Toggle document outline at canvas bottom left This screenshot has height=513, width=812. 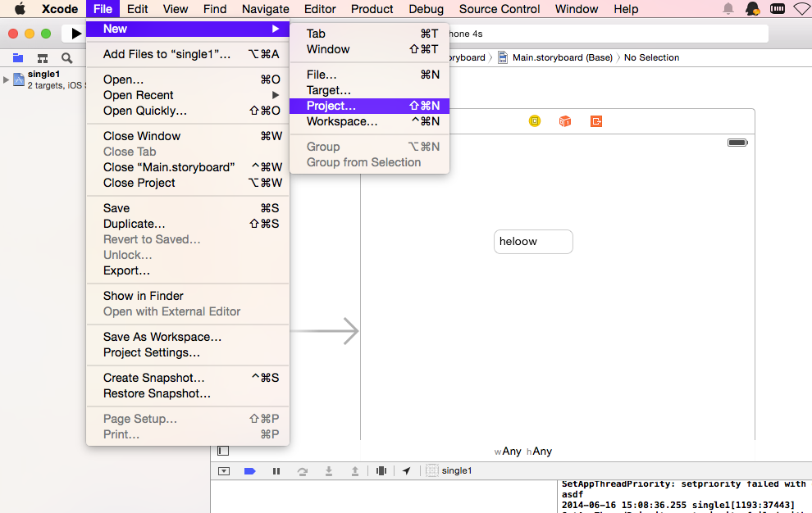[223, 451]
